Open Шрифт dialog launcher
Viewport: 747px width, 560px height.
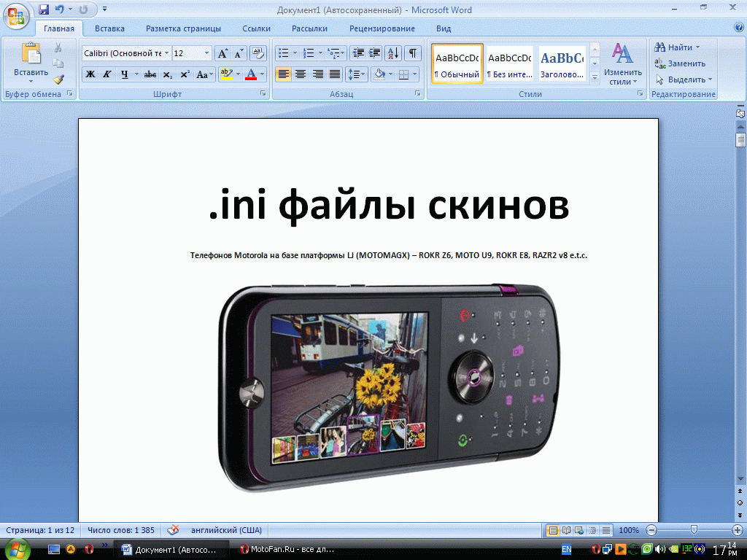(263, 94)
